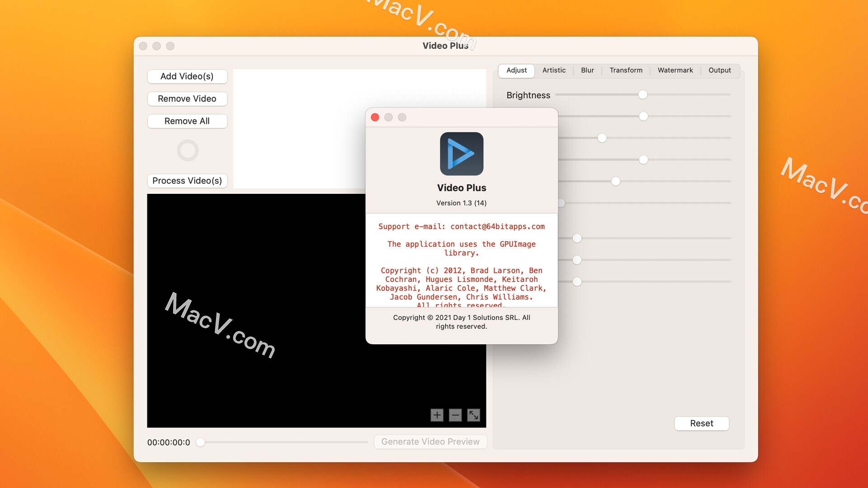Image resolution: width=868 pixels, height=488 pixels.
Task: Click the circular progress indicator
Action: coord(188,150)
